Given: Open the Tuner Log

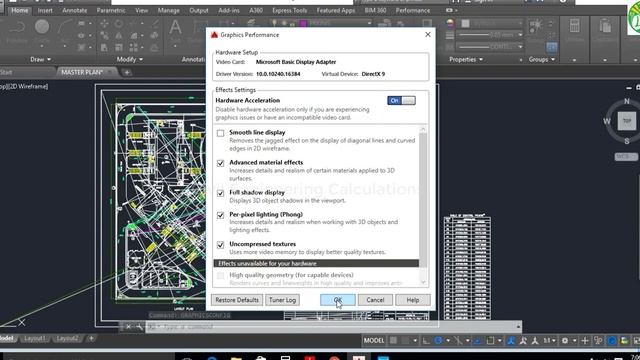Looking at the screenshot, I should 282,300.
